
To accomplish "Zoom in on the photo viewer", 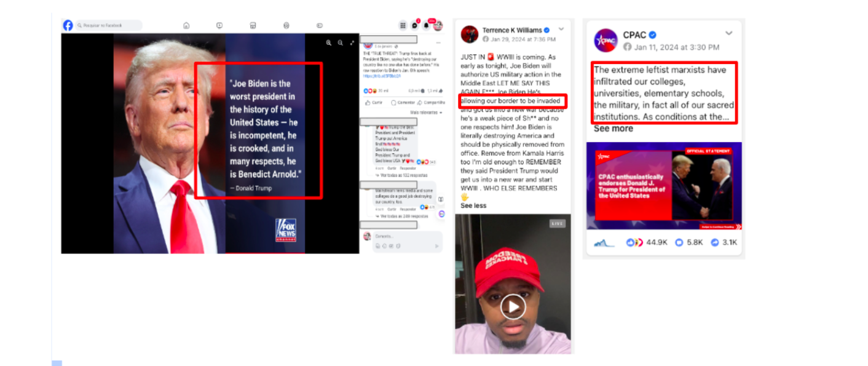I will (329, 42).
